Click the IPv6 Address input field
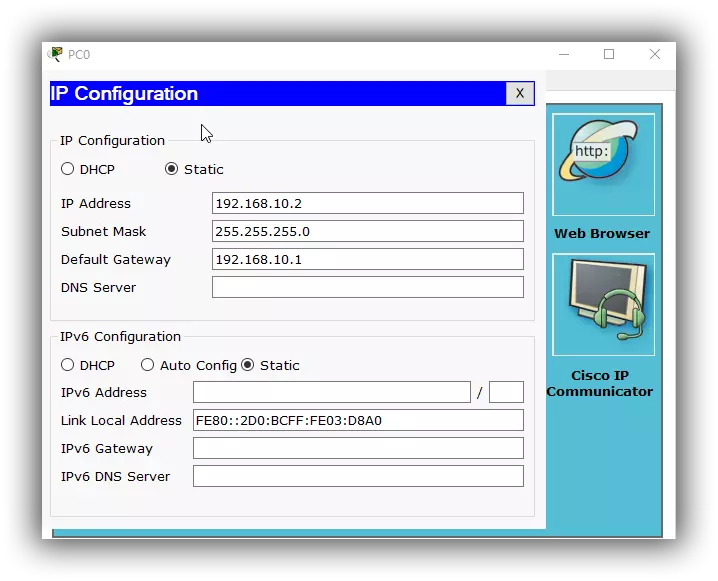This screenshot has width=718, height=581. tap(331, 392)
